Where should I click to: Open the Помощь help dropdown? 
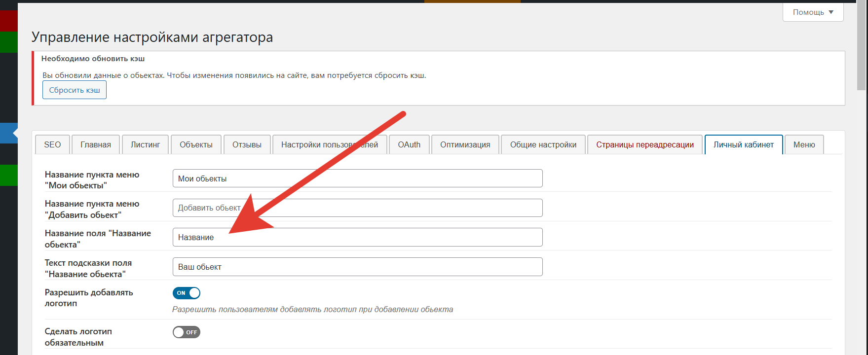click(813, 12)
